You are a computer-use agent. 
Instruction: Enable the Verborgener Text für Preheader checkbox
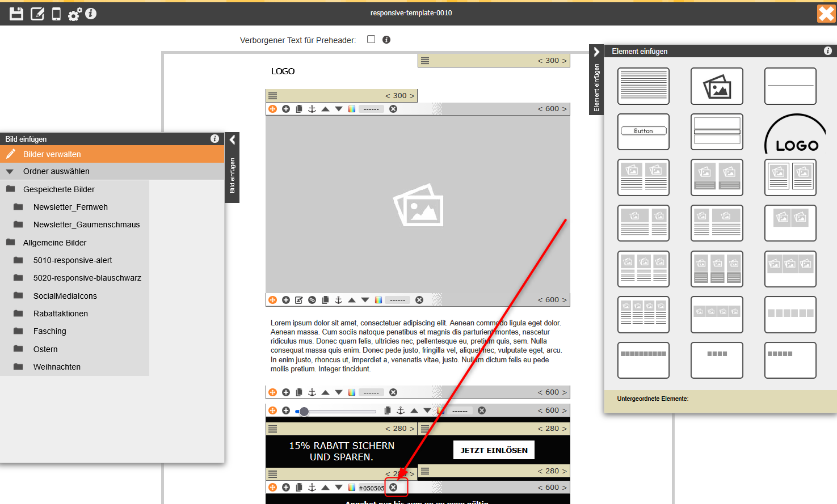coord(371,39)
